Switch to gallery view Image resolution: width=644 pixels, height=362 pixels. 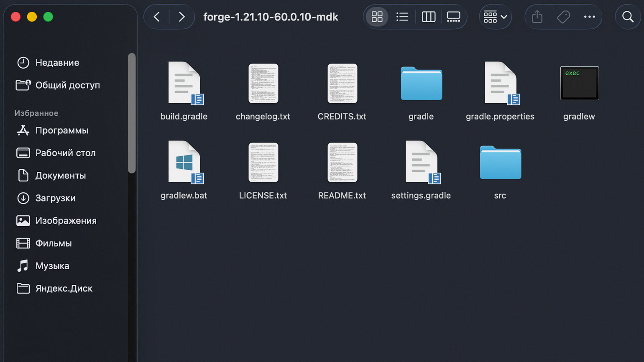[x=453, y=17]
